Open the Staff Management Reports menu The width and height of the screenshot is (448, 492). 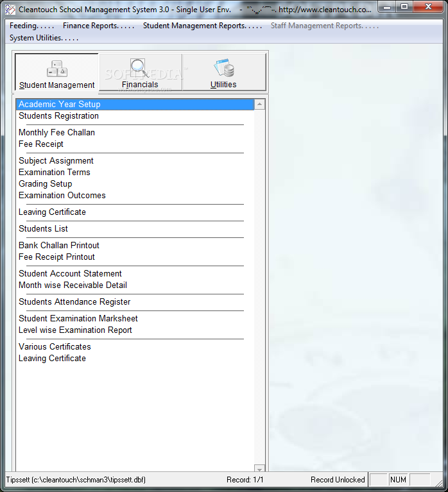[325, 26]
